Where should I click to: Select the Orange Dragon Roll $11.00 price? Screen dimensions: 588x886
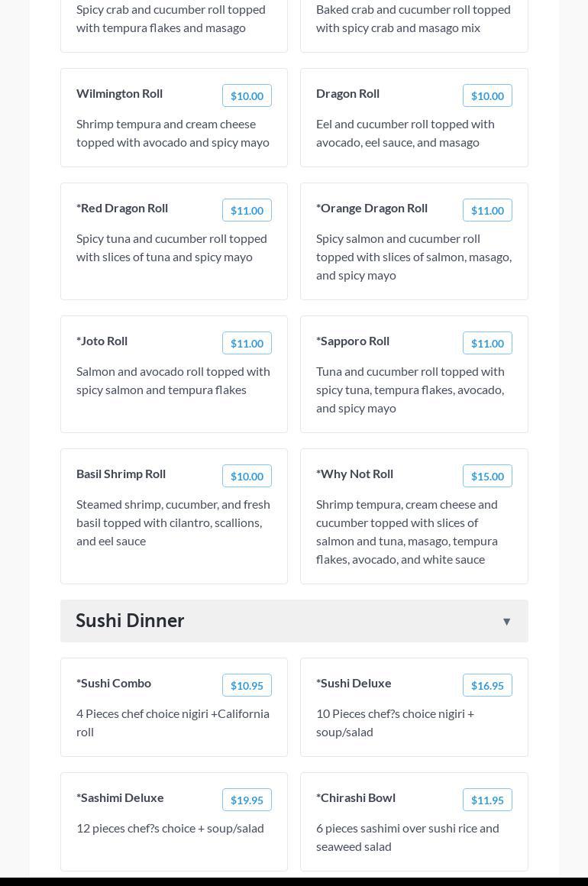tap(486, 211)
